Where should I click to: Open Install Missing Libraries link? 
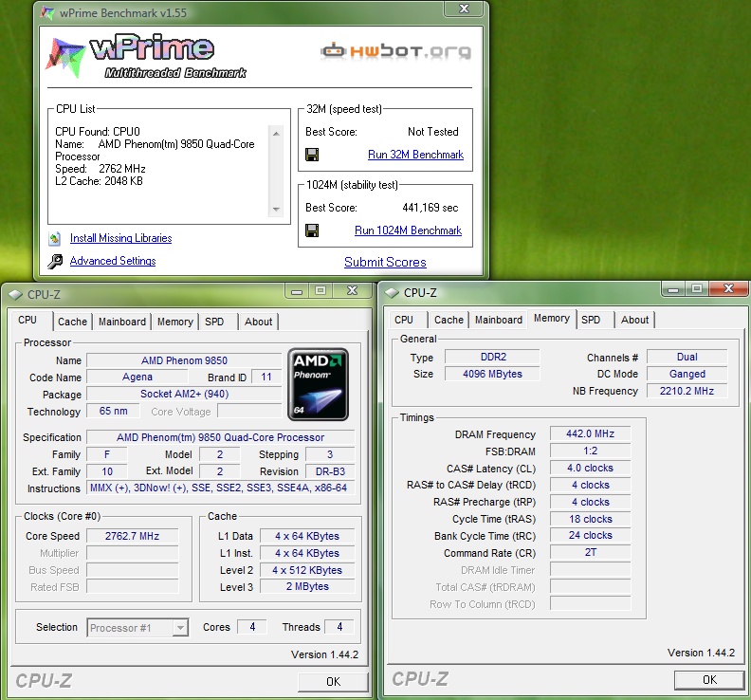tap(120, 238)
